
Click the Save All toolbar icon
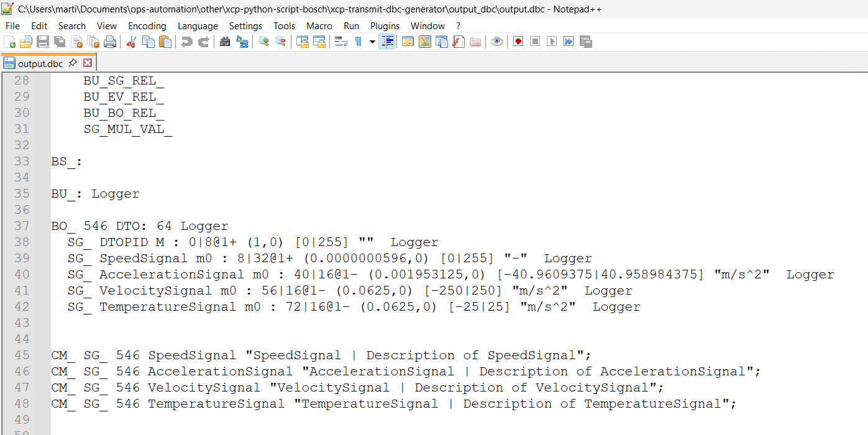60,42
